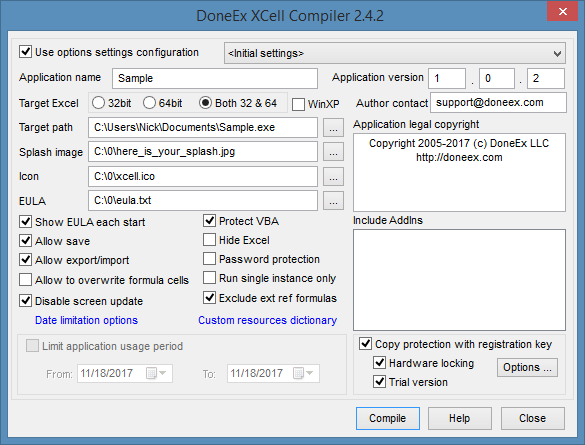Enable Password protection checkbox
Viewport: 585px width, 445px height.
(210, 258)
